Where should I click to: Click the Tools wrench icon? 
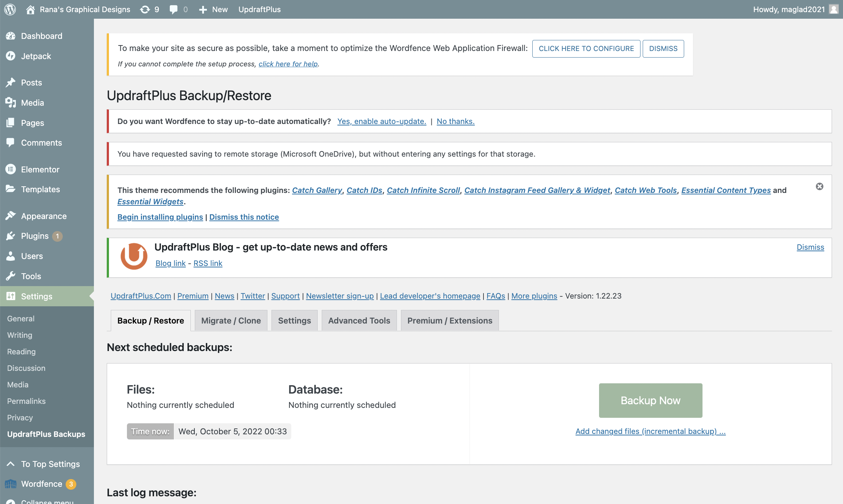[x=11, y=276]
